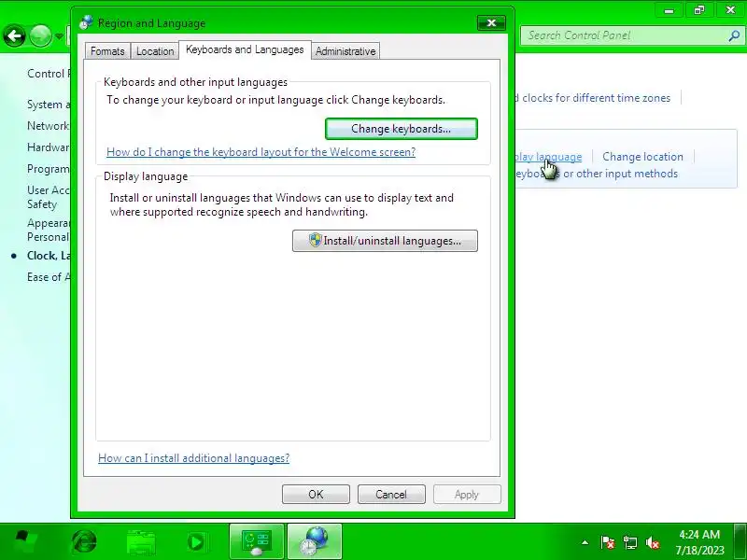747x560 pixels.
Task: Go back in Control Panel window
Action: [x=14, y=35]
